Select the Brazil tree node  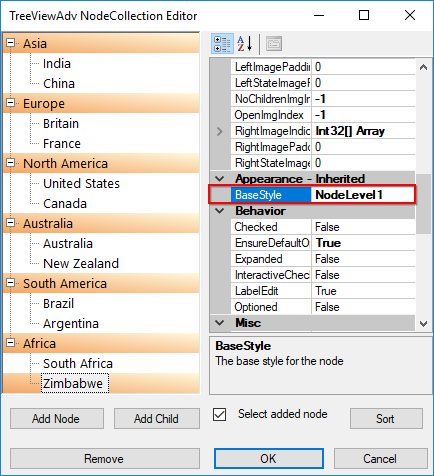(59, 303)
